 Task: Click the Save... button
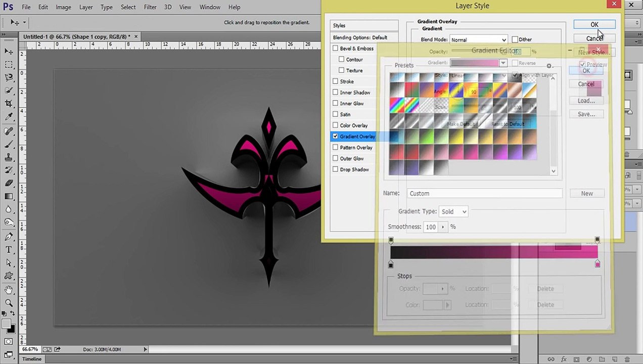[x=586, y=114]
